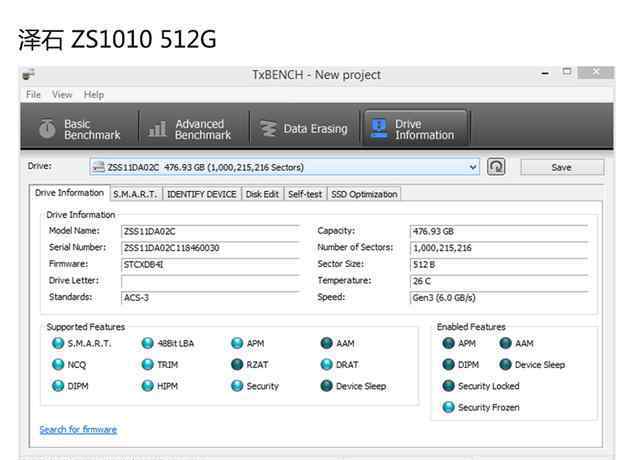Click the empty Drive Letter field
Image resolution: width=640 pixels, height=460 pixels.
pyautogui.click(x=211, y=281)
